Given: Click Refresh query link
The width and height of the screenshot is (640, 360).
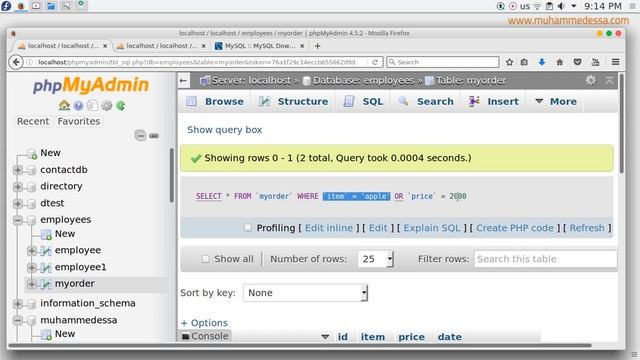Looking at the screenshot, I should coord(587,228).
